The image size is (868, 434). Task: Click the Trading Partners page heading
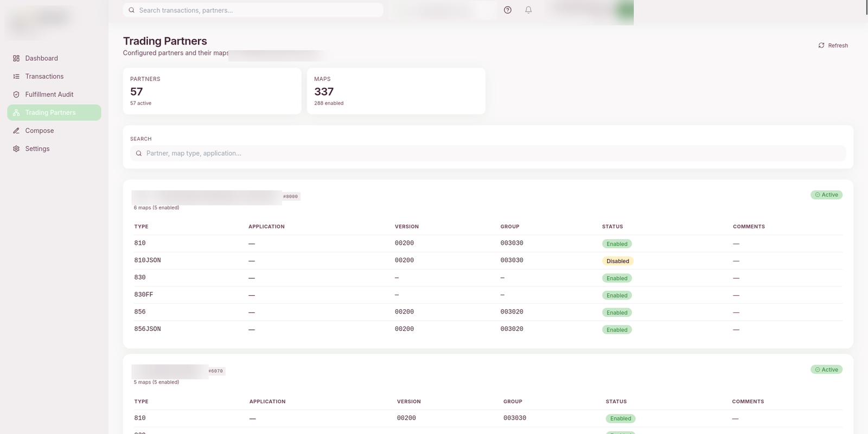click(165, 41)
